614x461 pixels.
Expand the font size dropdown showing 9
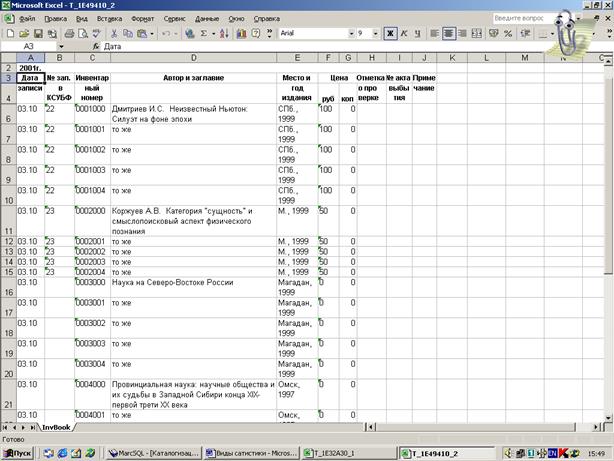click(x=377, y=33)
